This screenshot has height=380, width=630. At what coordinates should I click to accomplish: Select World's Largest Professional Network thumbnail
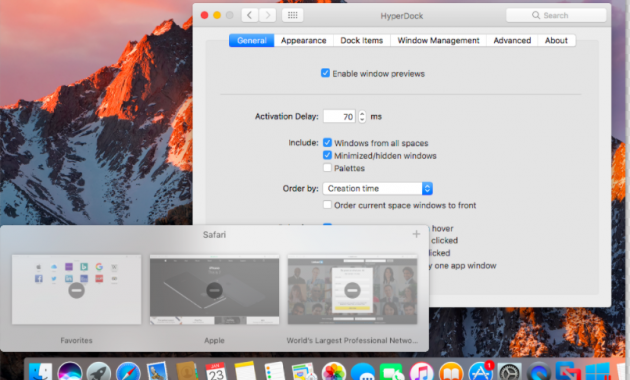tap(352, 289)
